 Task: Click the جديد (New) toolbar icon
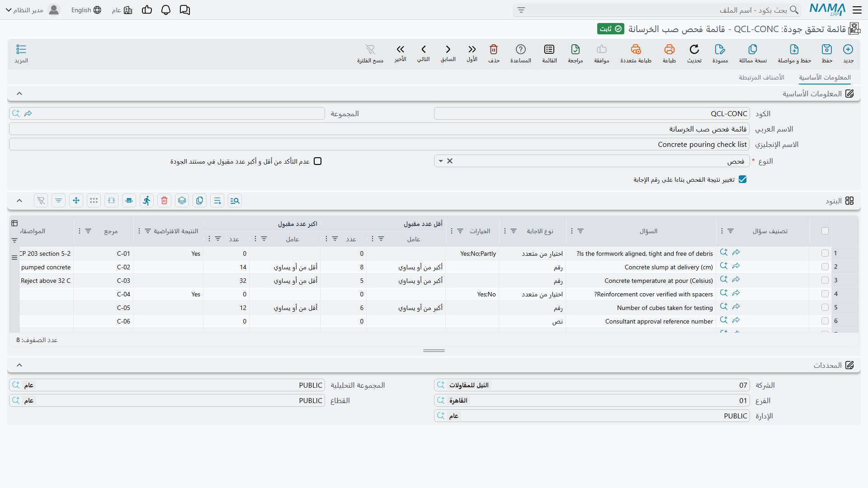pyautogui.click(x=848, y=49)
